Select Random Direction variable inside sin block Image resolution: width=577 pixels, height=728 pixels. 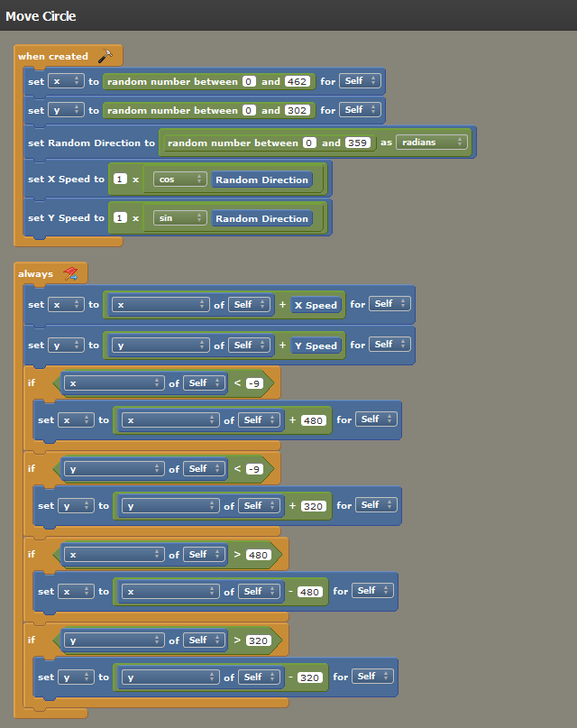tap(261, 218)
